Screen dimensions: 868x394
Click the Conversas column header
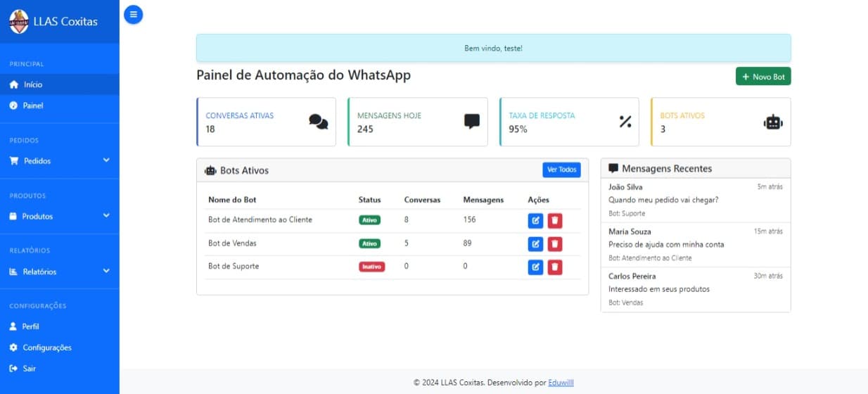(422, 200)
